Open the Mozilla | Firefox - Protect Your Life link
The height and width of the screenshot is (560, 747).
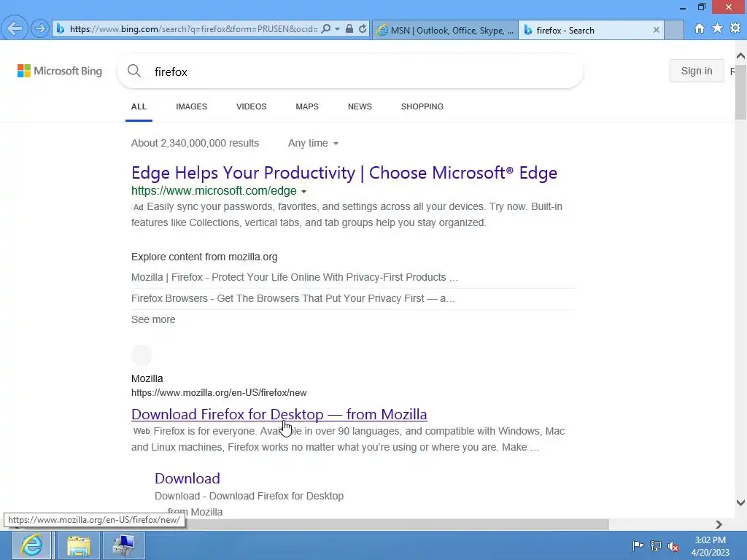(x=295, y=277)
